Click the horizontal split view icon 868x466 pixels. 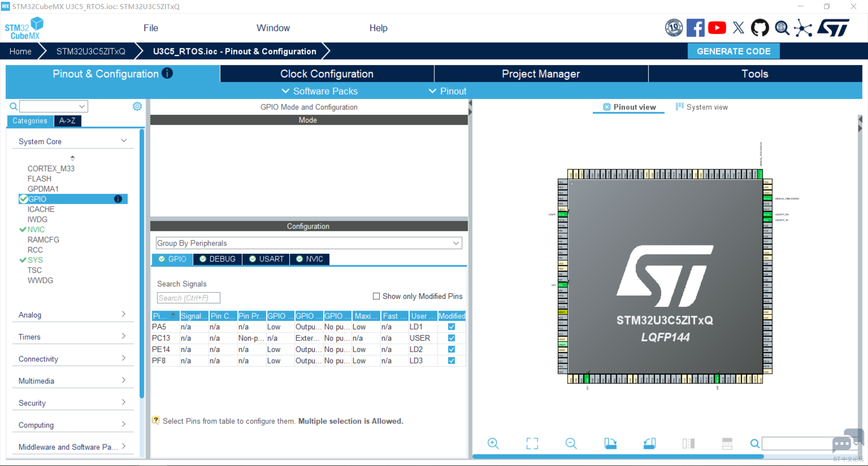pyautogui.click(x=727, y=443)
